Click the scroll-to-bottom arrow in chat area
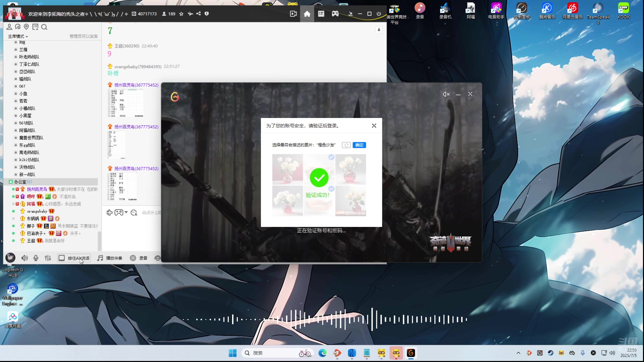Viewport: 644px width, 362px height. [x=379, y=30]
